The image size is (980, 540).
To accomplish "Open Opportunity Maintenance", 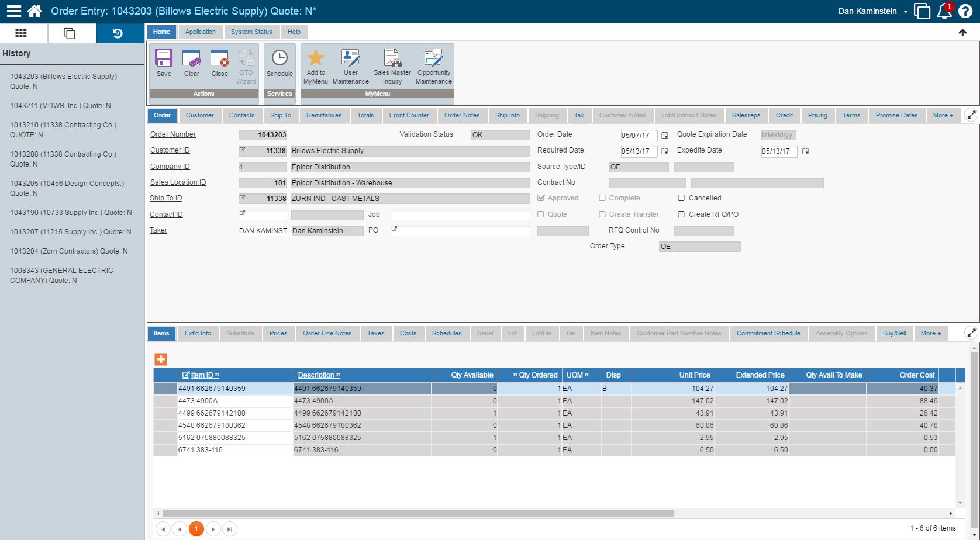I will click(433, 59).
